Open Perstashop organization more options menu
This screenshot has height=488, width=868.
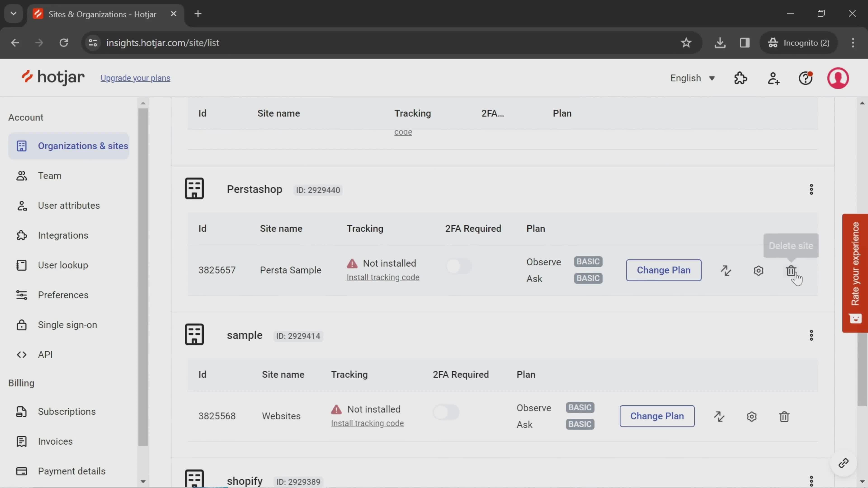point(811,189)
